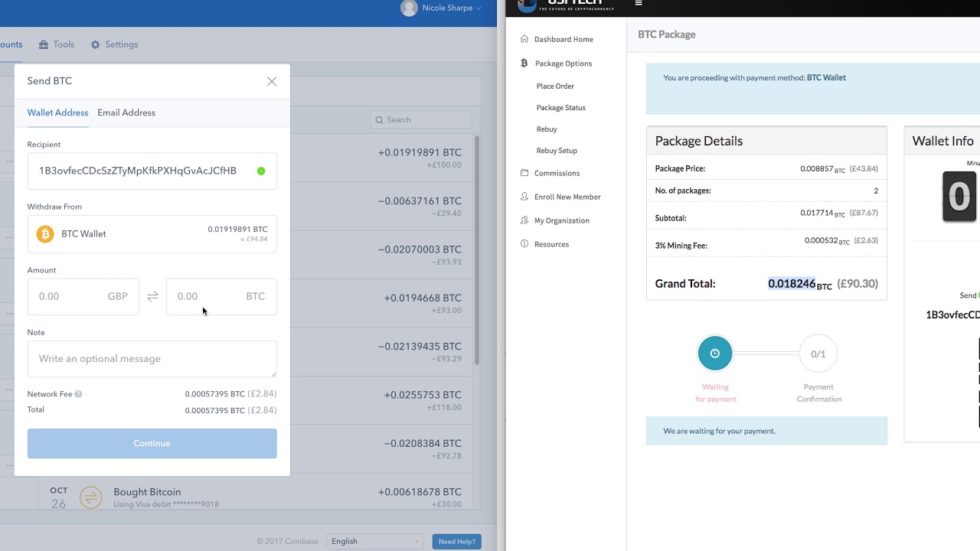The height and width of the screenshot is (551, 980).
Task: Click the 0/1 Payment Confirmation step
Action: click(818, 354)
